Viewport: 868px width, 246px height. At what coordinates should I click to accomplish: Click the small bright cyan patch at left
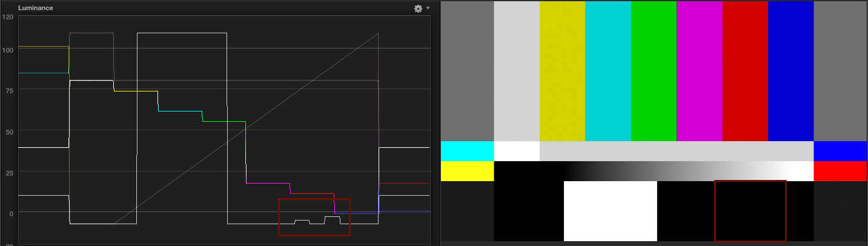467,151
